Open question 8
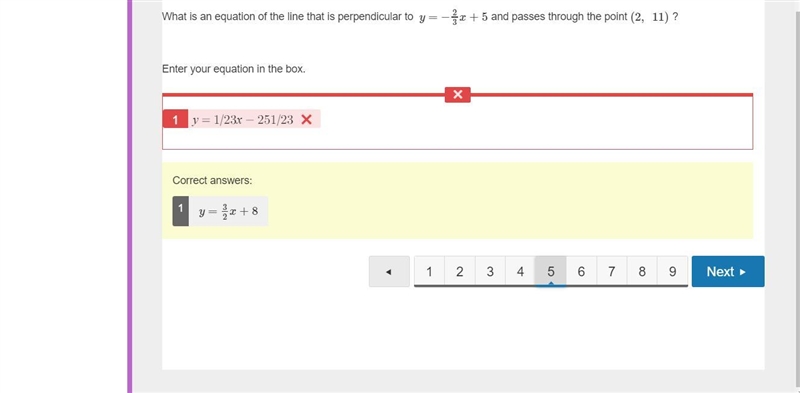 pos(642,272)
